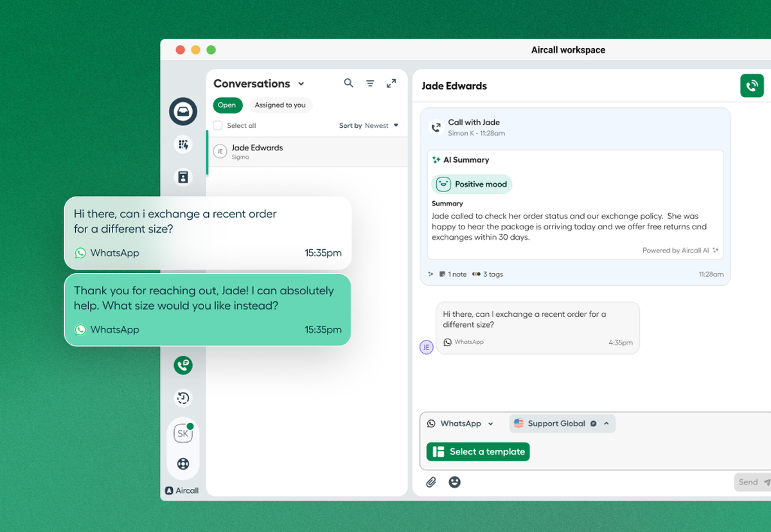The width and height of the screenshot is (771, 532).
Task: Click the WhatsApp icon under the chat message
Action: [448, 342]
